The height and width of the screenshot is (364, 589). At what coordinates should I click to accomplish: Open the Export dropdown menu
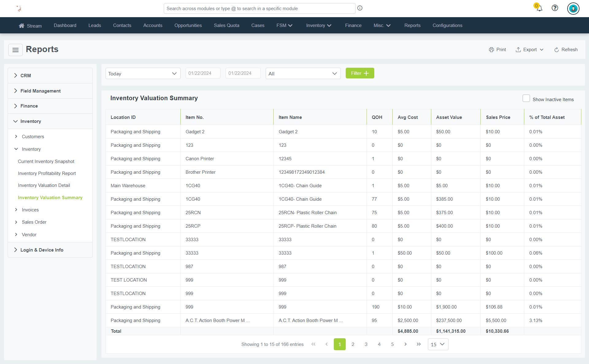[x=529, y=50]
